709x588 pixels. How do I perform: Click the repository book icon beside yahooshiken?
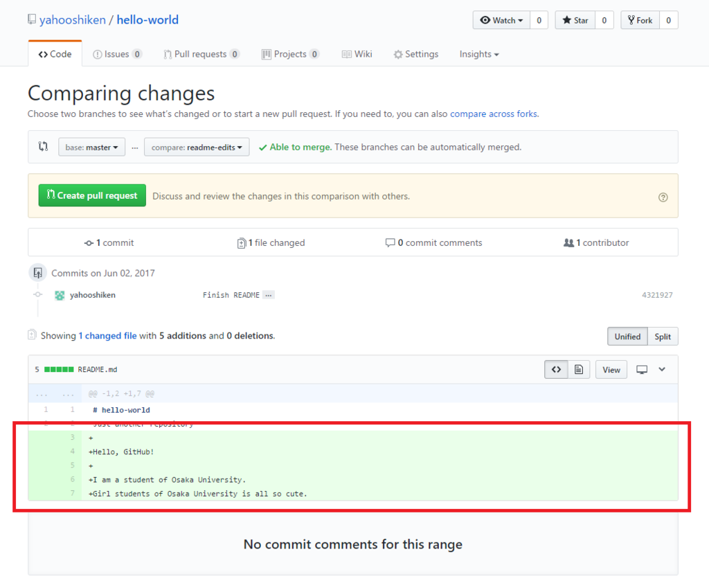(x=32, y=19)
